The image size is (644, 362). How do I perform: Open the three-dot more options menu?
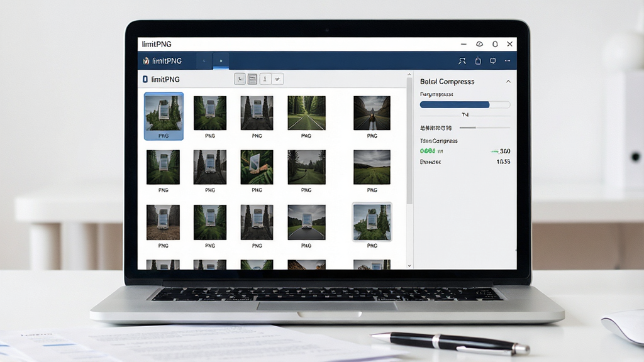(508, 61)
